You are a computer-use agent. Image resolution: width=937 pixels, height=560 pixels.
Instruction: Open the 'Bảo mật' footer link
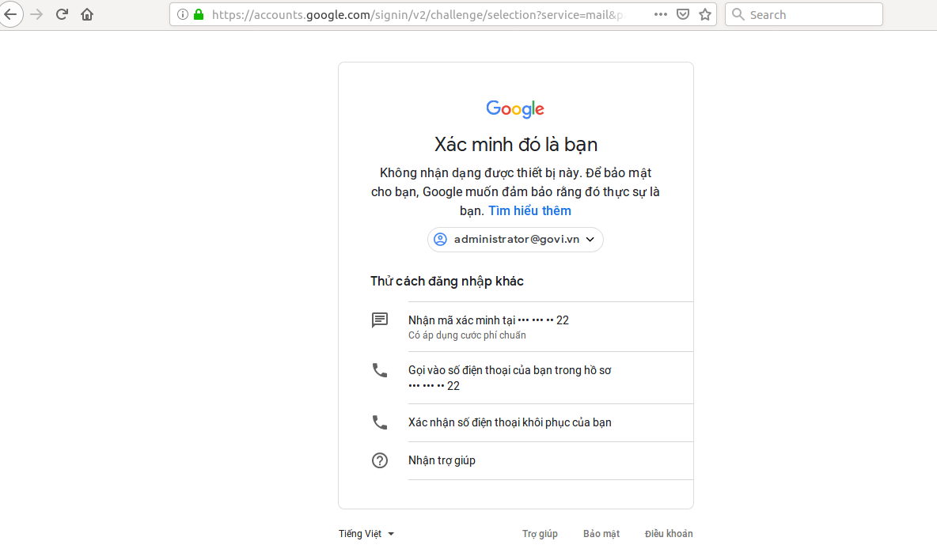(x=601, y=534)
